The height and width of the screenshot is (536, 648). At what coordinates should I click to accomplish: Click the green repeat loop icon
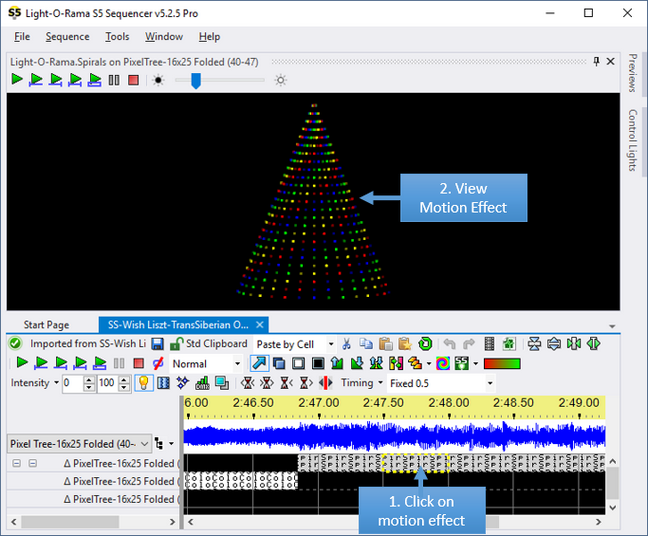pyautogui.click(x=425, y=344)
